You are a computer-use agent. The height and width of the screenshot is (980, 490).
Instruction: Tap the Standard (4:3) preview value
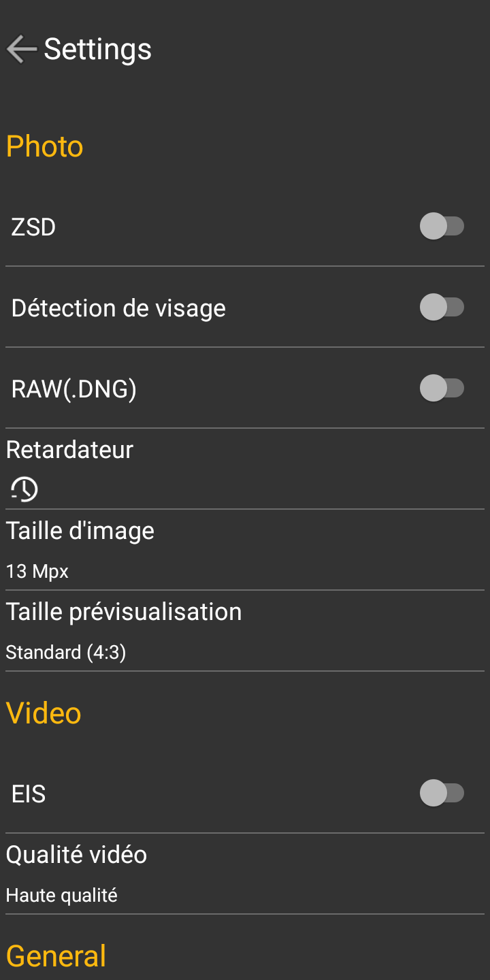point(66,653)
